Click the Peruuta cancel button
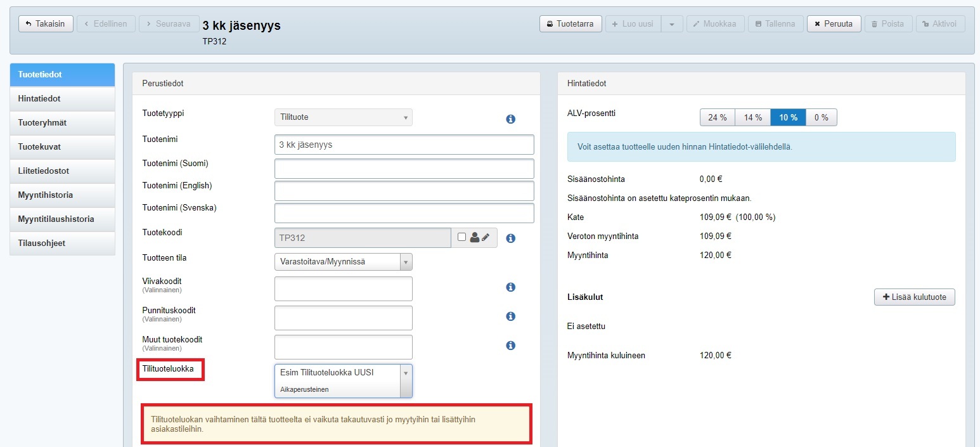 834,24
